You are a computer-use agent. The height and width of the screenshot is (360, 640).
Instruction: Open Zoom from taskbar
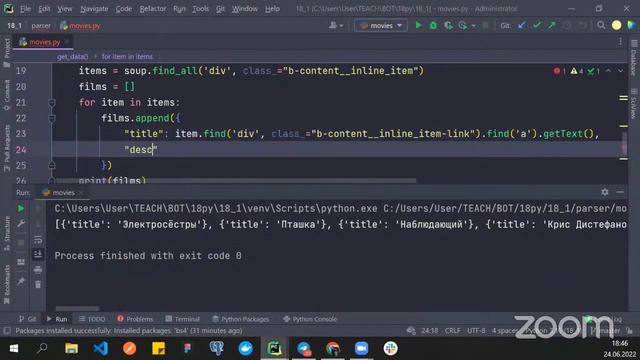[x=362, y=348]
